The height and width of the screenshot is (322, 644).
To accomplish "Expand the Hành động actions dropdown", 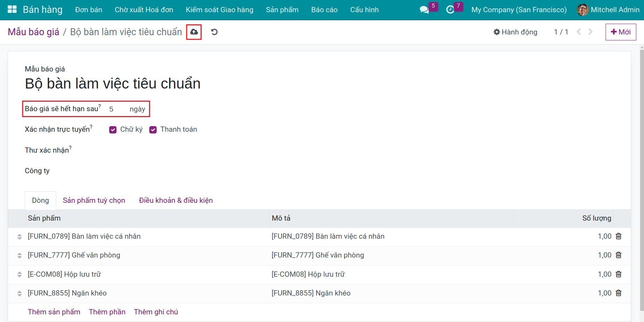I will point(515,32).
